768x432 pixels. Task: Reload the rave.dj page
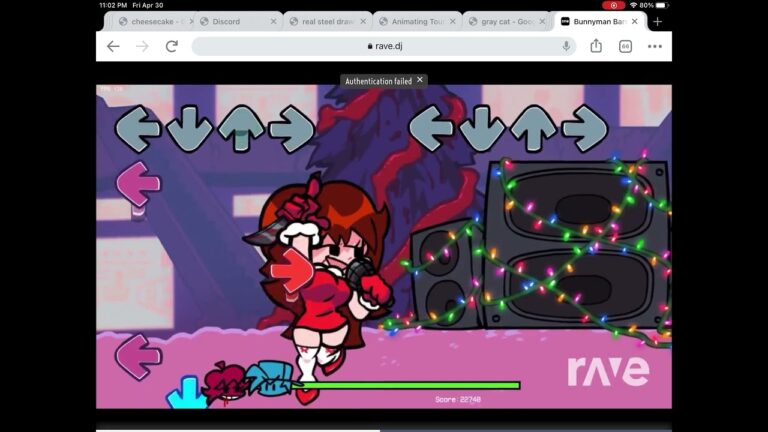[171, 47]
